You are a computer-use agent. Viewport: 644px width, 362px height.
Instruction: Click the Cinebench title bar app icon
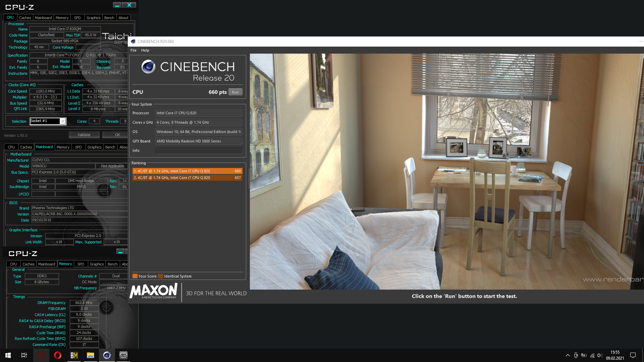(x=133, y=42)
